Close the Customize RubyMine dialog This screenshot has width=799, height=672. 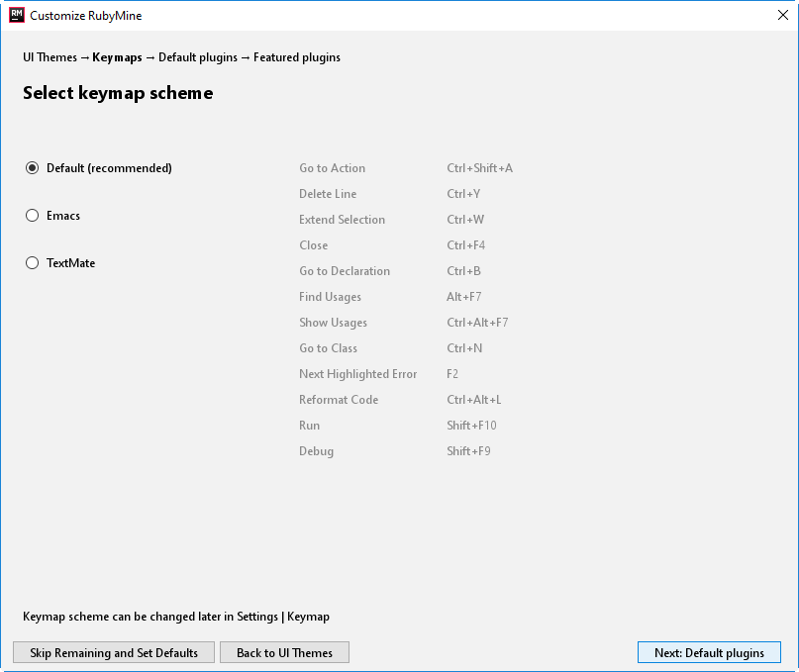(783, 15)
